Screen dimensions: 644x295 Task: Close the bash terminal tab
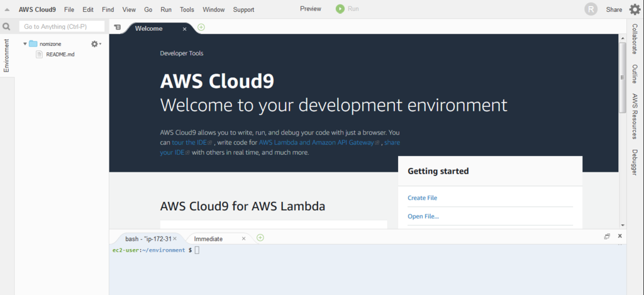coord(175,238)
